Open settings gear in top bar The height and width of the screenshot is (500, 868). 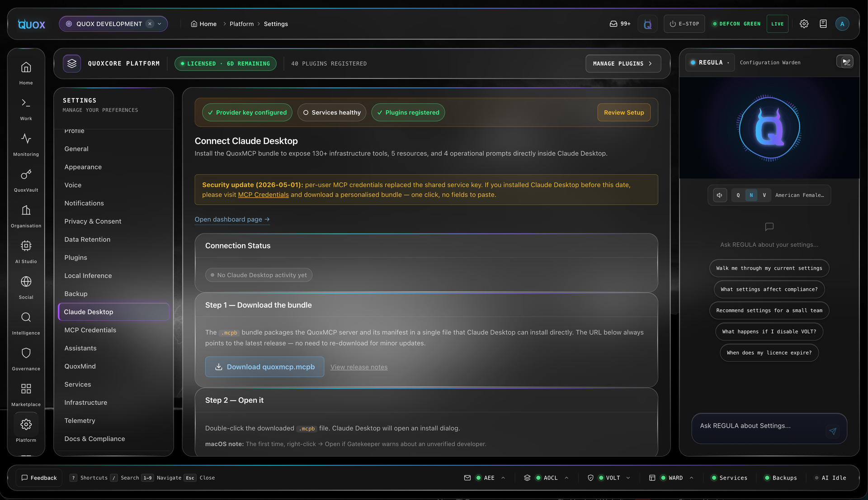point(804,24)
